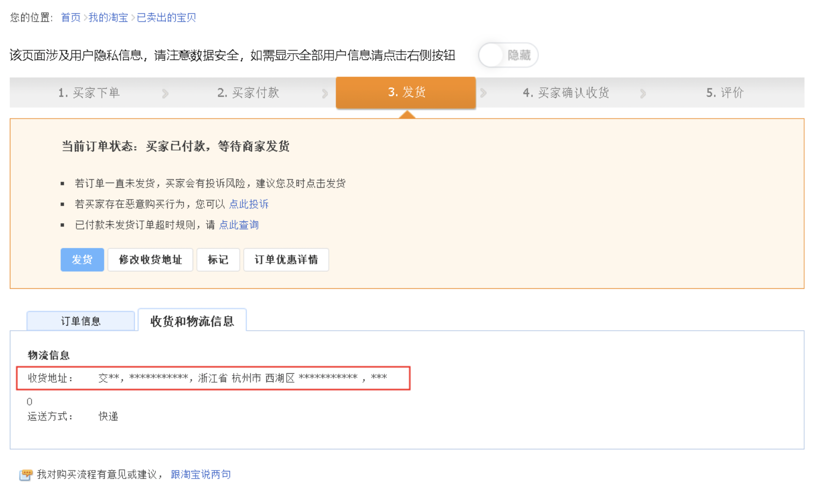Select the 收货和物流信息 tab
The width and height of the screenshot is (817, 504).
point(192,321)
